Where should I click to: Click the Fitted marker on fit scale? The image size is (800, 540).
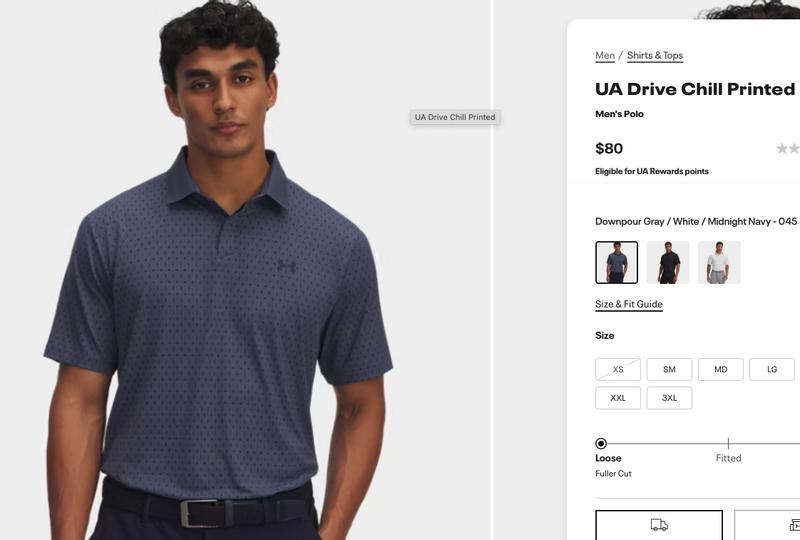(728, 444)
